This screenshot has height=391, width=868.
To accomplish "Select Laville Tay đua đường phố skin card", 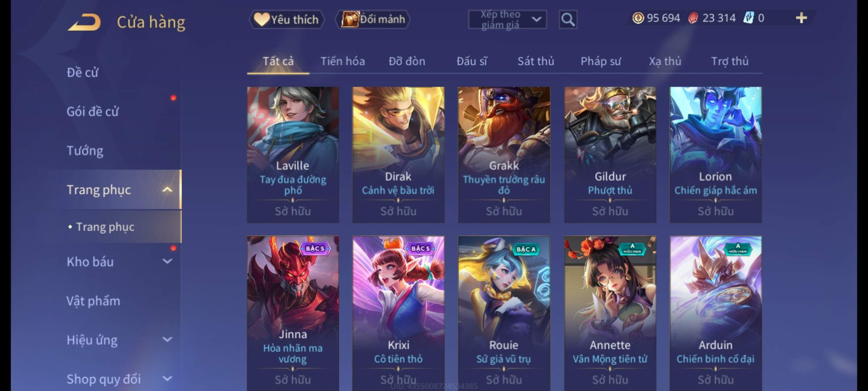I will click(x=293, y=155).
